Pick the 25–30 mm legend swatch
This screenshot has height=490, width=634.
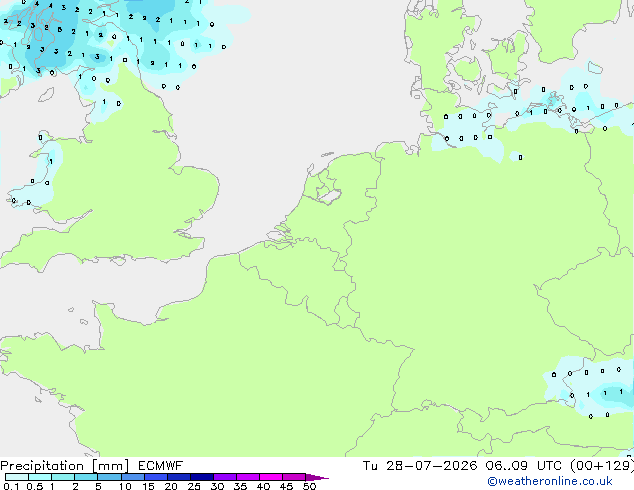tap(201, 477)
